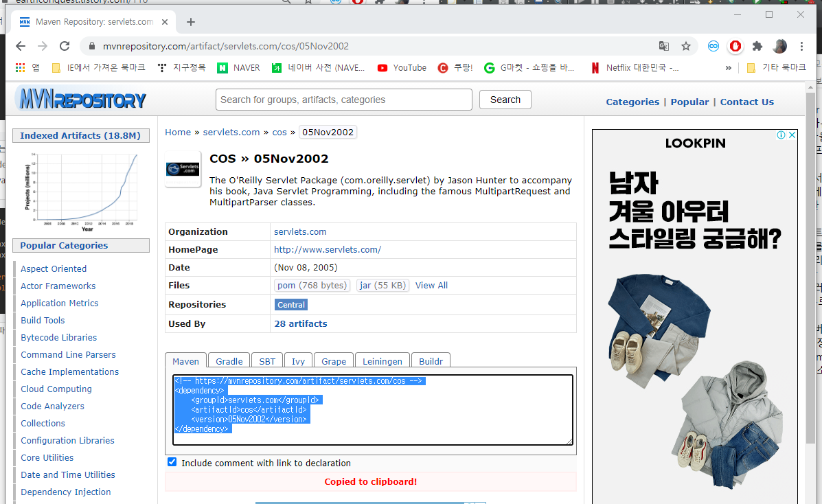Open the Categories link
822x504 pixels.
tap(632, 102)
